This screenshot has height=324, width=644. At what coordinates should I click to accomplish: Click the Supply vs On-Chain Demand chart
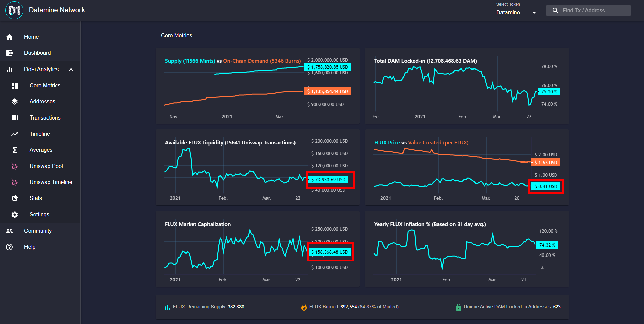tap(258, 86)
